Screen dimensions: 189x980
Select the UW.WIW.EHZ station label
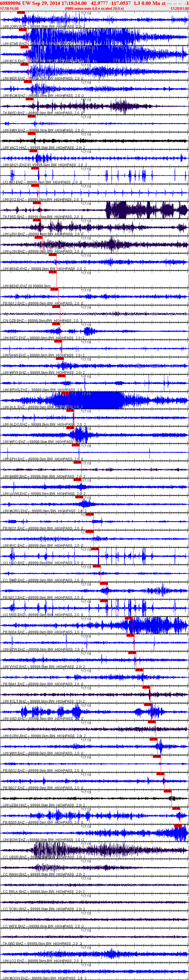tap(43, 753)
